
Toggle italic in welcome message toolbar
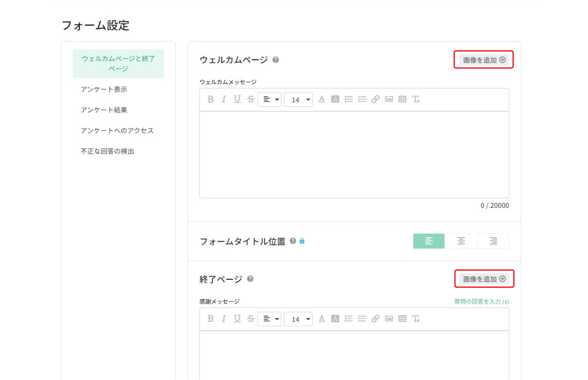click(x=224, y=99)
